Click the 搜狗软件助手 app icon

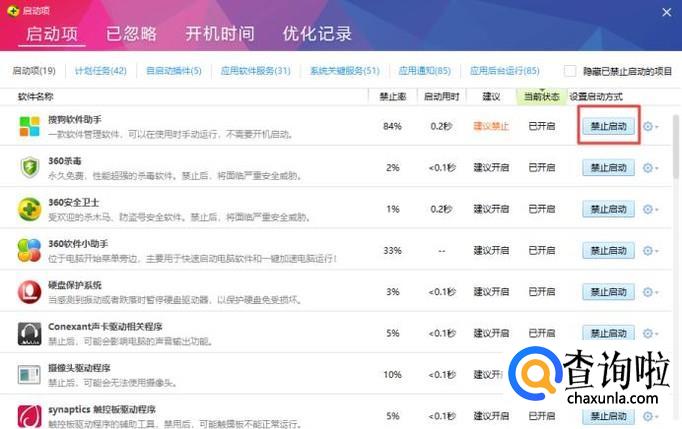[30, 126]
